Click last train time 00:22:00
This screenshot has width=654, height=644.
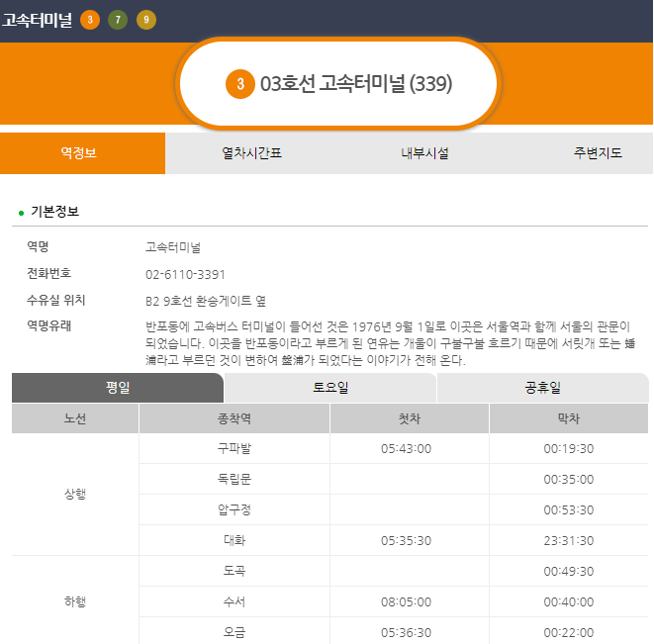pyautogui.click(x=569, y=633)
